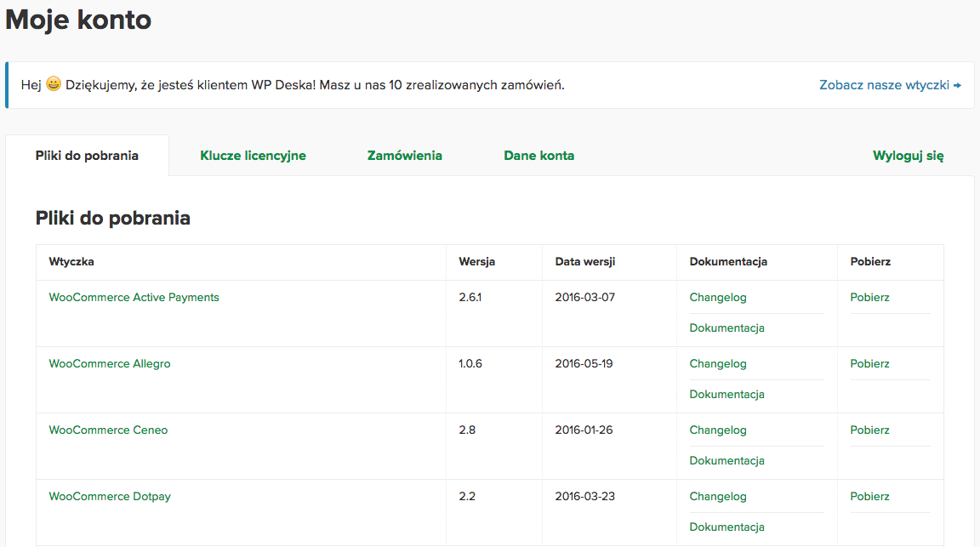Image resolution: width=980 pixels, height=547 pixels.
Task: Select date 2016-03-07
Action: pos(585,298)
